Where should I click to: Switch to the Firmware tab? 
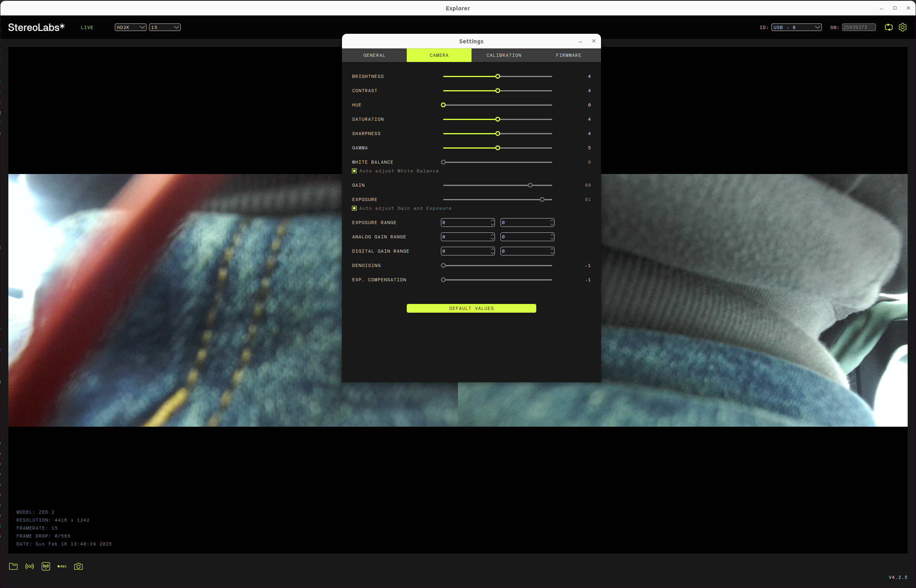coord(568,55)
